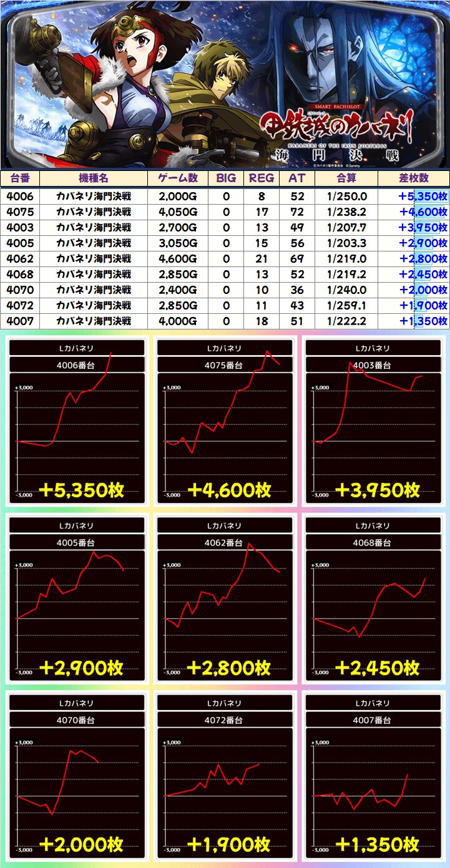Image resolution: width=450 pixels, height=868 pixels.
Task: Click the 4,000G game count cell
Action: click(178, 321)
